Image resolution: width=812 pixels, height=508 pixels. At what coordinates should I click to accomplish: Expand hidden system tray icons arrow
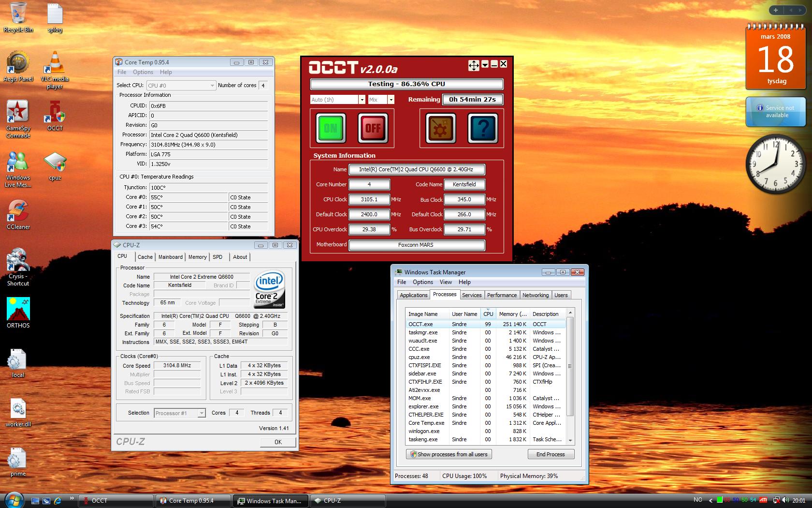[710, 500]
